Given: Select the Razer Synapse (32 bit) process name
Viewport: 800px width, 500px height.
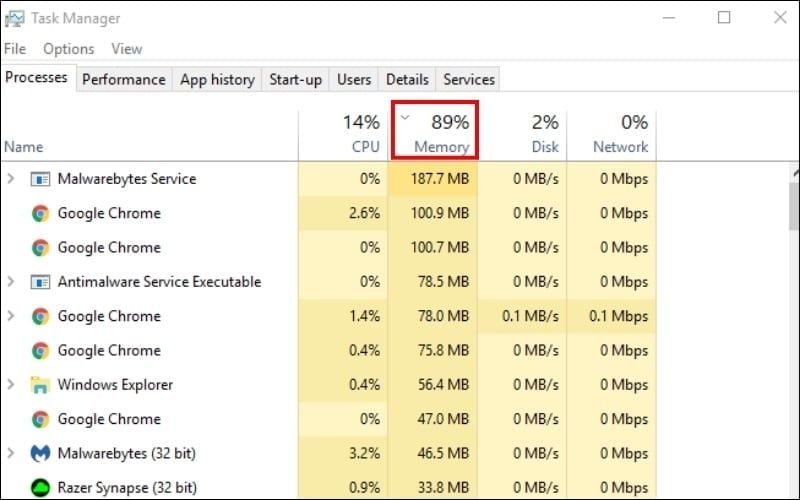Looking at the screenshot, I should 127,488.
